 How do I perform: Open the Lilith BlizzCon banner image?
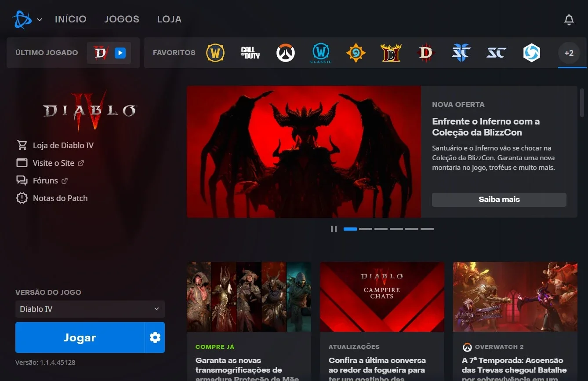[304, 151]
